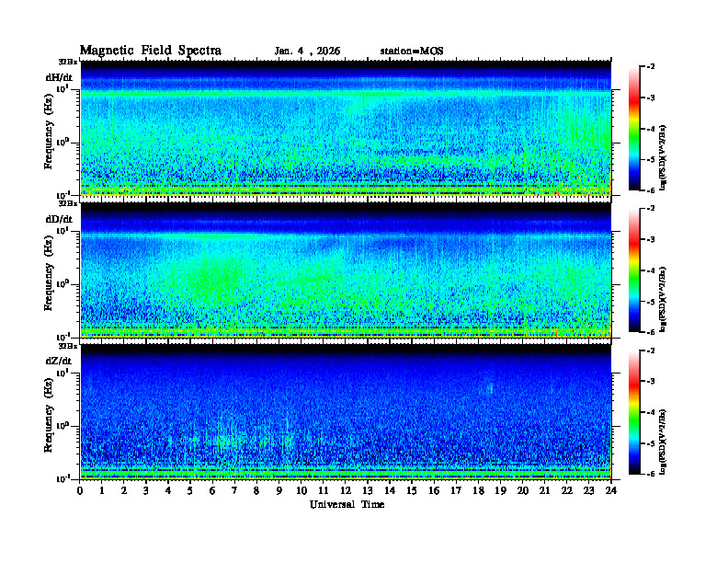
Task: Click the color scale bar beside dZ/dt panel
Action: [x=634, y=412]
